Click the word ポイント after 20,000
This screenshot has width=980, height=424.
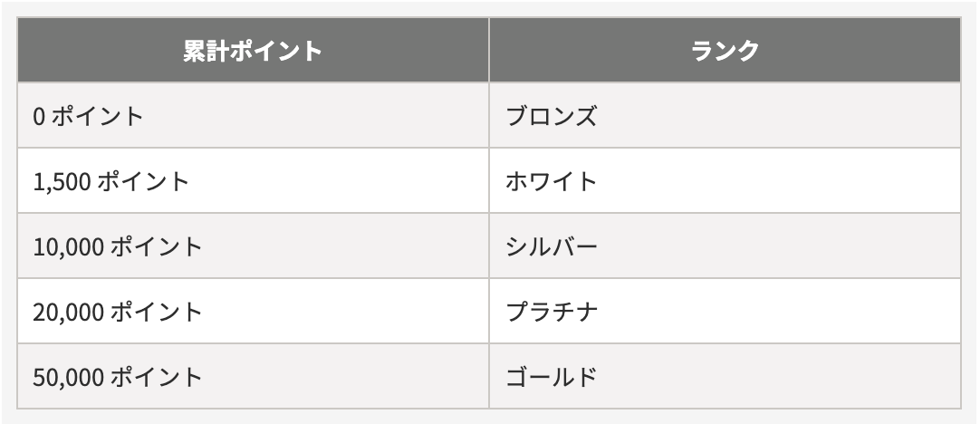coord(156,313)
